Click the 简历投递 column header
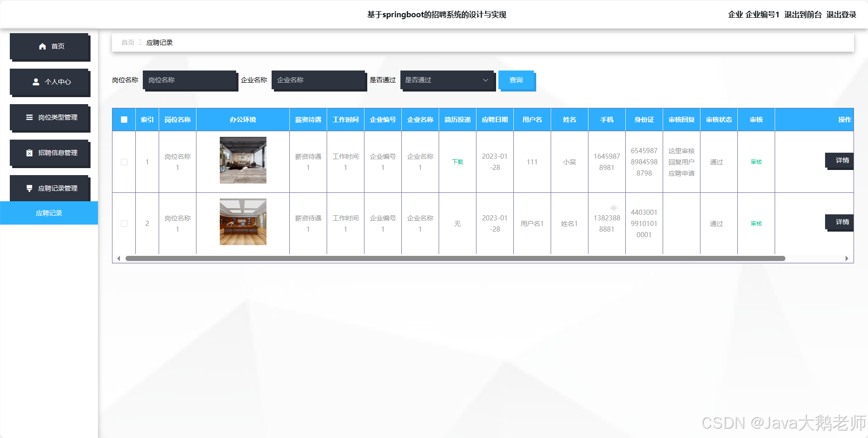868x438 pixels. coord(458,120)
